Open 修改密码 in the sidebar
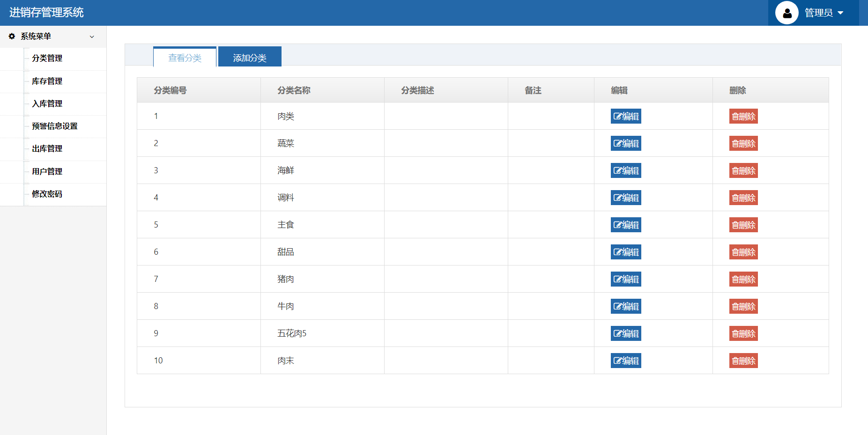The height and width of the screenshot is (435, 868). pos(47,194)
